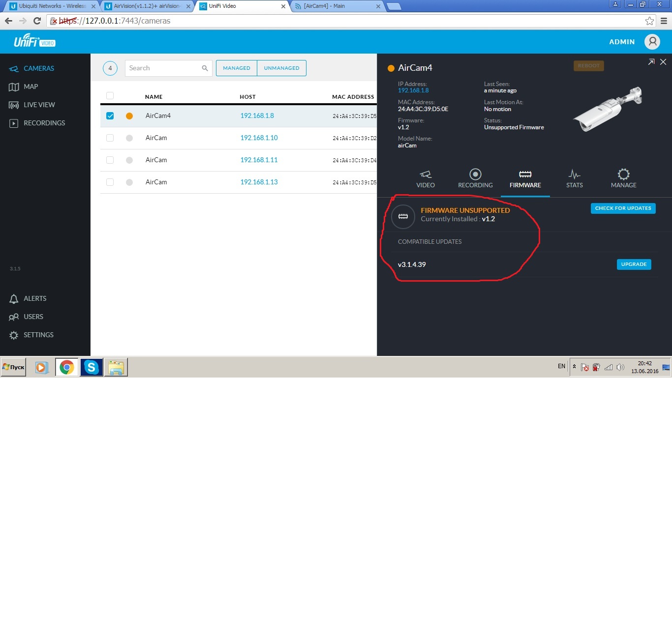The image size is (672, 641).
Task: Go to Live View in sidebar
Action: coord(31,105)
